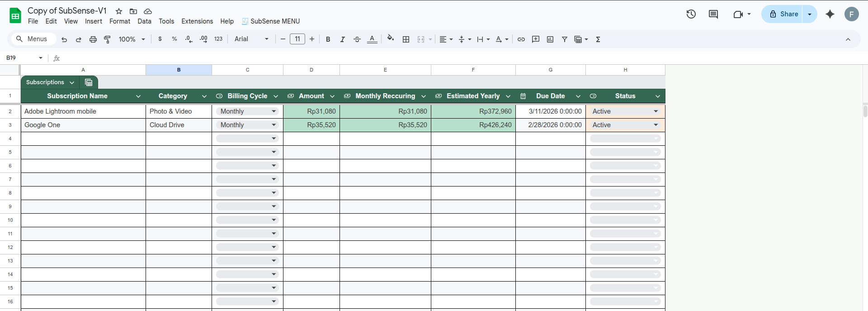
Task: Open version history clock icon
Action: pyautogui.click(x=691, y=14)
